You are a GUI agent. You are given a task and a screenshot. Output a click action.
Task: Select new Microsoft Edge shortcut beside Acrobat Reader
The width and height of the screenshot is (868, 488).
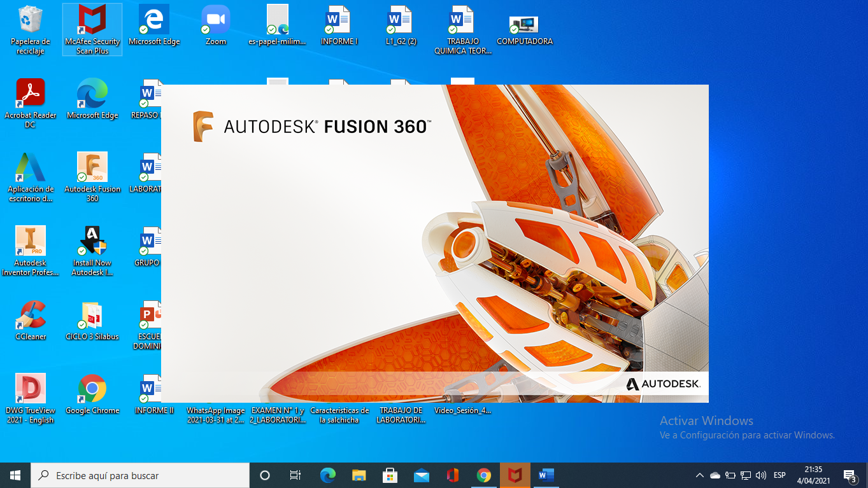[92, 99]
